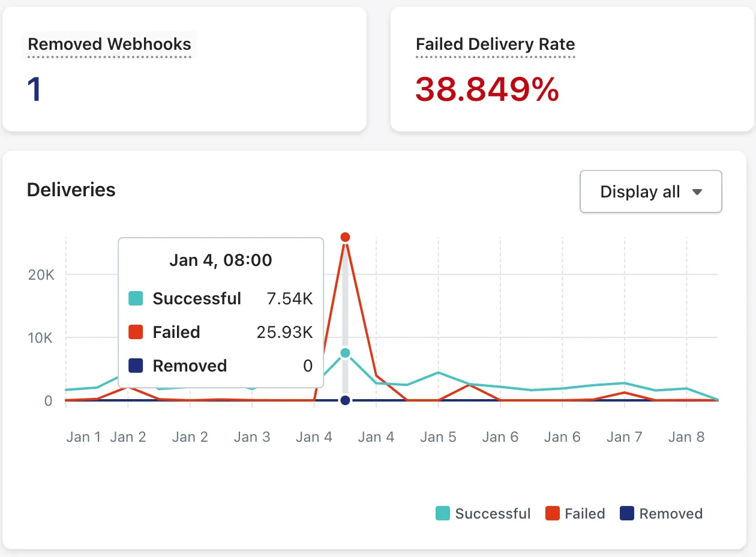756x557 pixels.
Task: Click the 10K y-axis label
Action: click(x=41, y=338)
